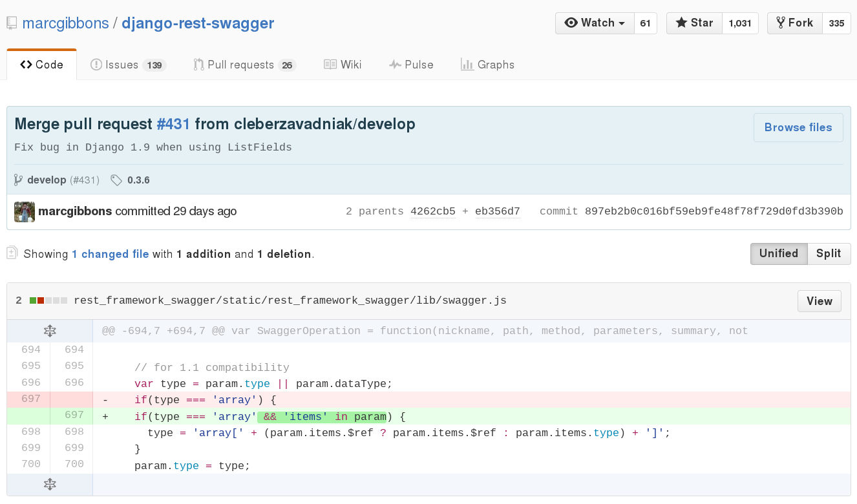Fork the repository

795,23
